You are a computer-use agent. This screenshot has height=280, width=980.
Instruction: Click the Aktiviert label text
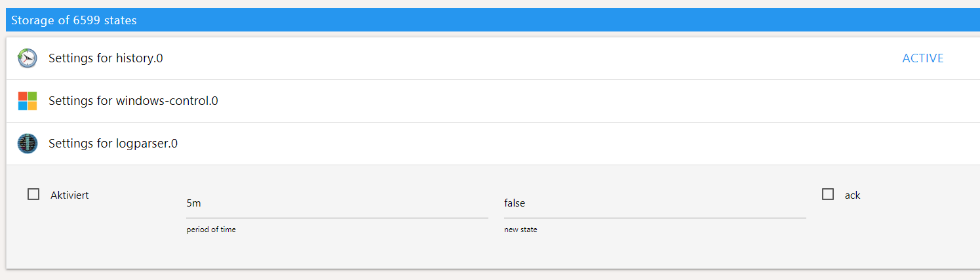click(69, 195)
